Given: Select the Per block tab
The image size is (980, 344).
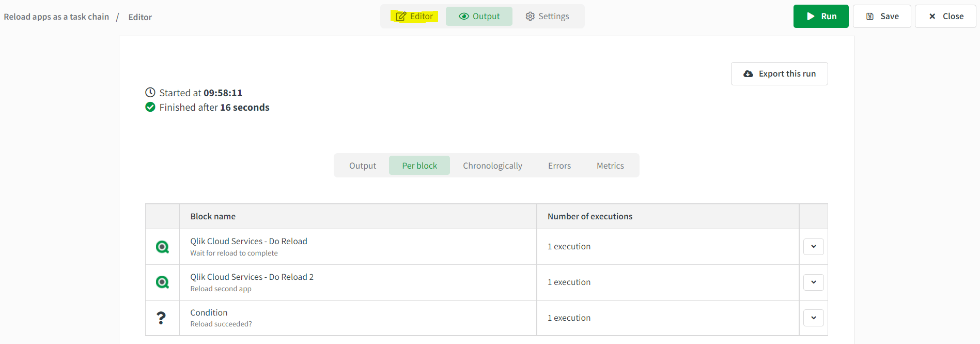Looking at the screenshot, I should 419,166.
